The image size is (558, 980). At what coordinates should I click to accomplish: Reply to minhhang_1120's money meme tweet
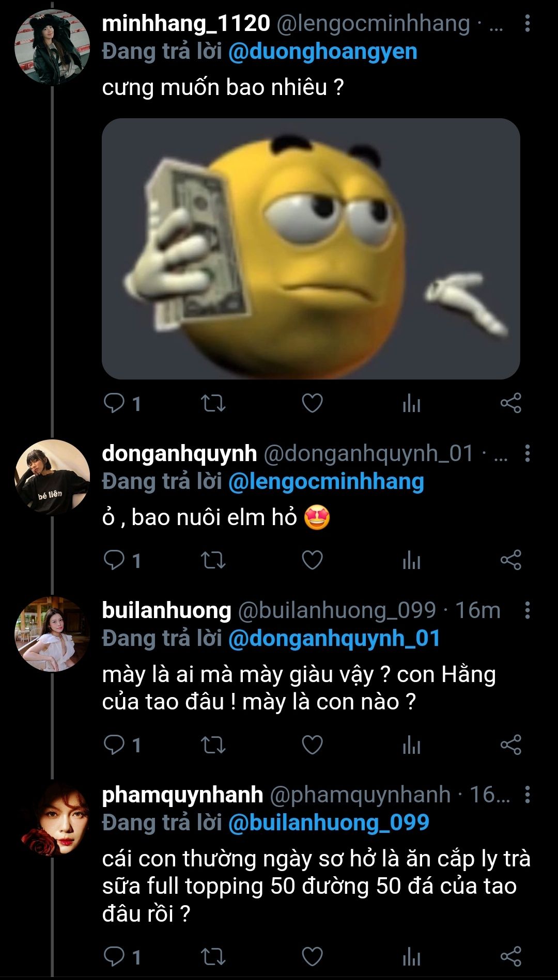click(x=114, y=403)
